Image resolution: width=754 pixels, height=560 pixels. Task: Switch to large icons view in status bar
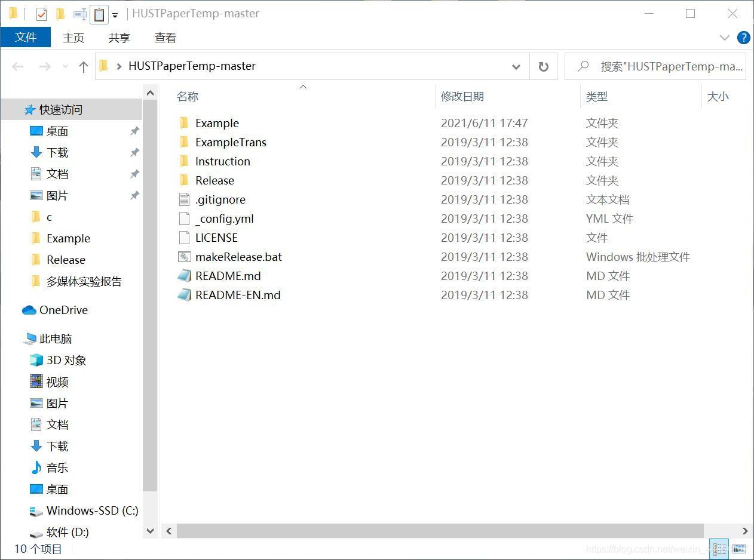738,548
